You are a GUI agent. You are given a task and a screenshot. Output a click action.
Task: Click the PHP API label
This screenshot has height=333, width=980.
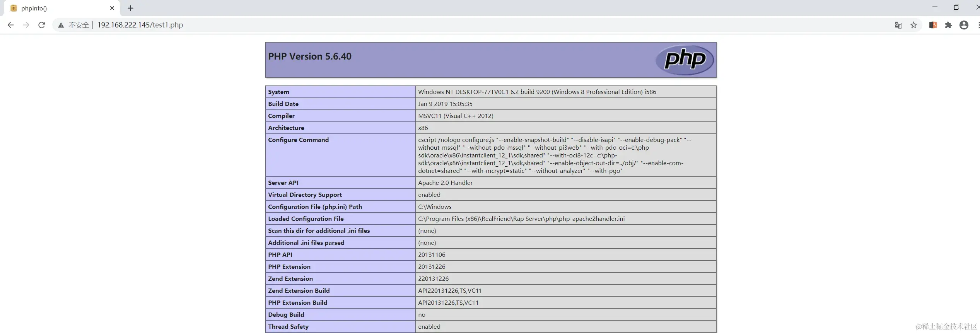(x=280, y=255)
